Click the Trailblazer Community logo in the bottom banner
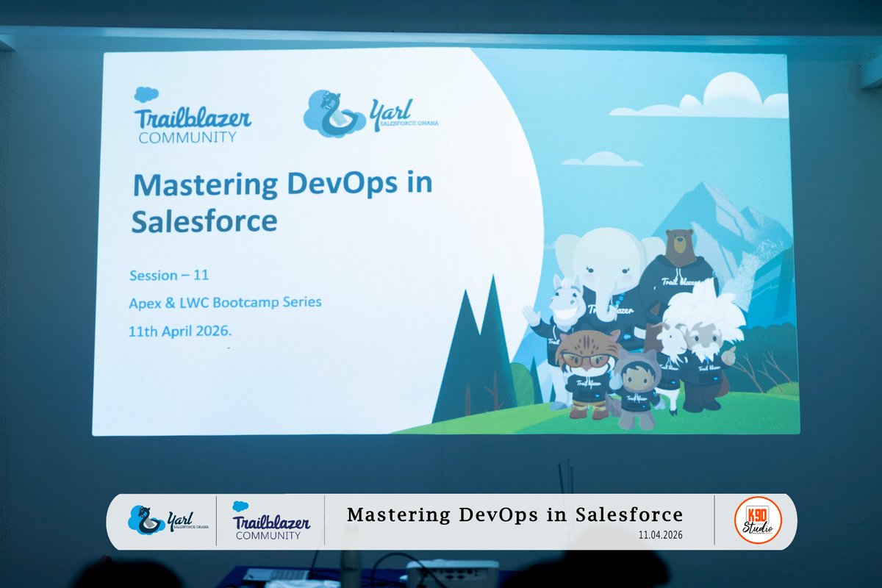Image resolution: width=882 pixels, height=588 pixels. pos(270,520)
